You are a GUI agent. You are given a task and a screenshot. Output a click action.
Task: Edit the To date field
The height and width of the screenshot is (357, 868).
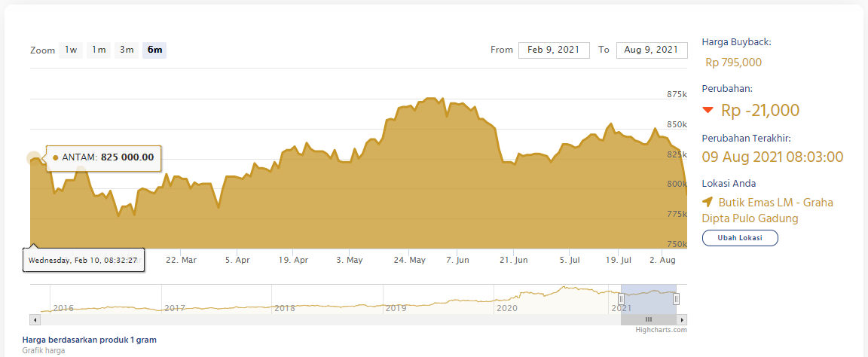[x=651, y=50]
